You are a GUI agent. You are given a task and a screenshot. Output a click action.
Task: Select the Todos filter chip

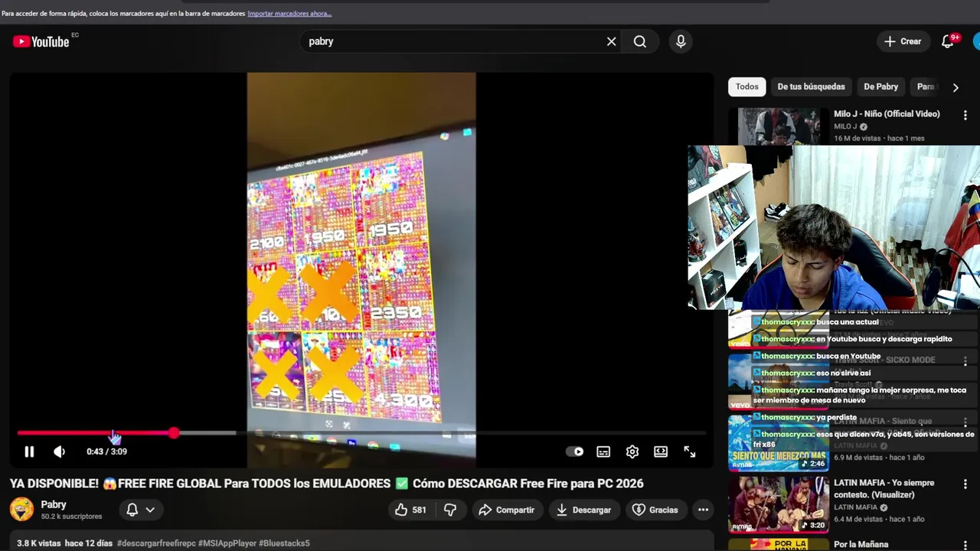click(x=746, y=86)
